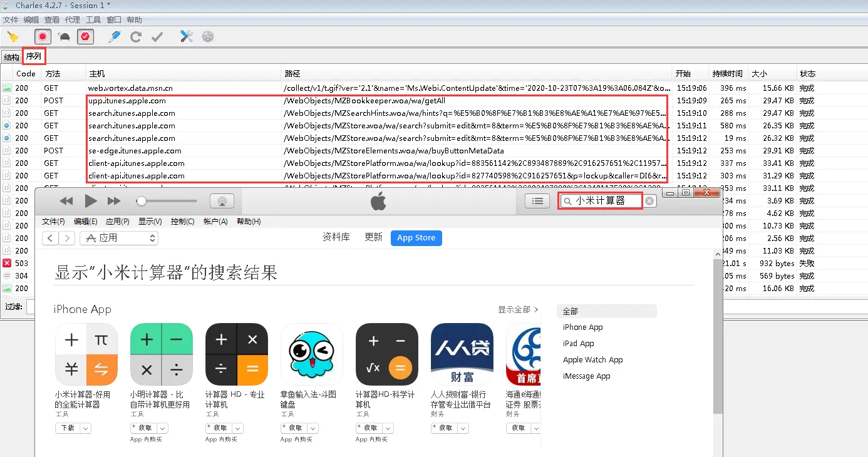Screen dimensions: 868x457
Task: Open the Charles 帮助 menu
Action: coord(134,20)
